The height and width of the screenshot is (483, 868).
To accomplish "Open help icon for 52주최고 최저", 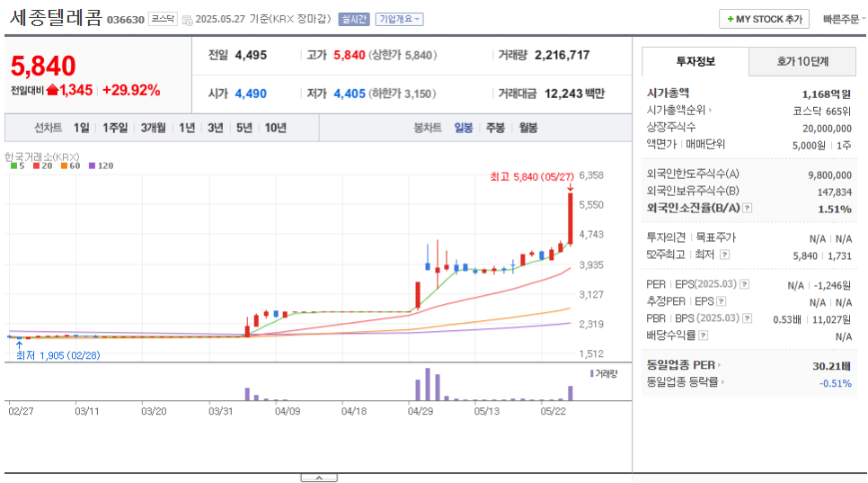I will (x=724, y=255).
